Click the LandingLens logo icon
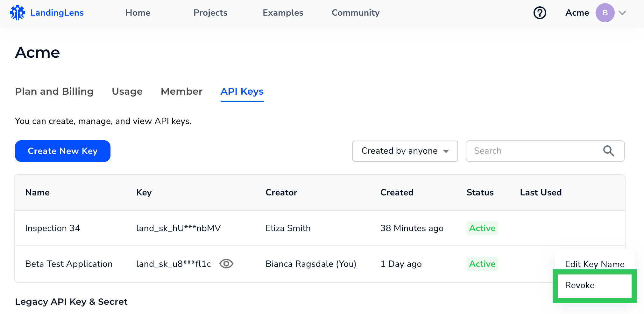 [18, 13]
